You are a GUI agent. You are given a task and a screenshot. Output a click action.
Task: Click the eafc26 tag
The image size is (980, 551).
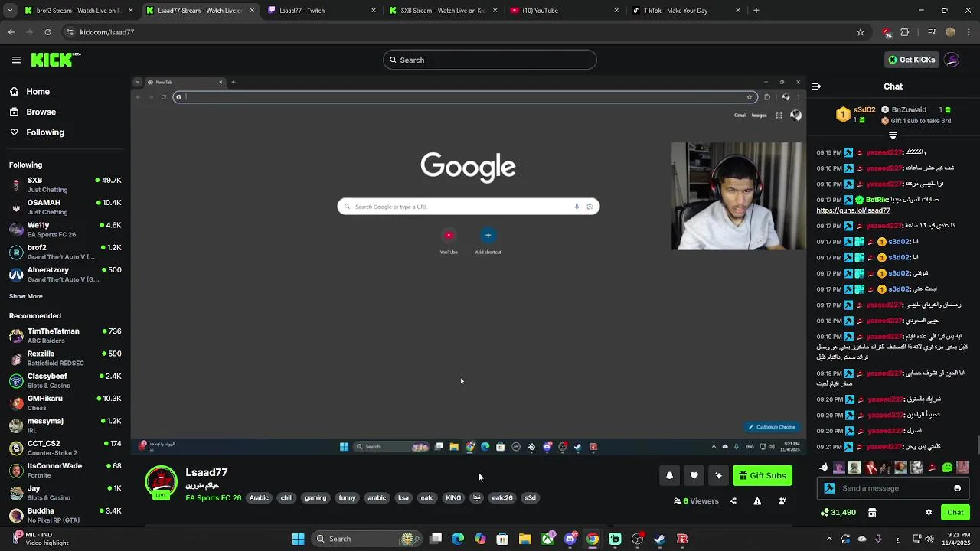tap(502, 498)
